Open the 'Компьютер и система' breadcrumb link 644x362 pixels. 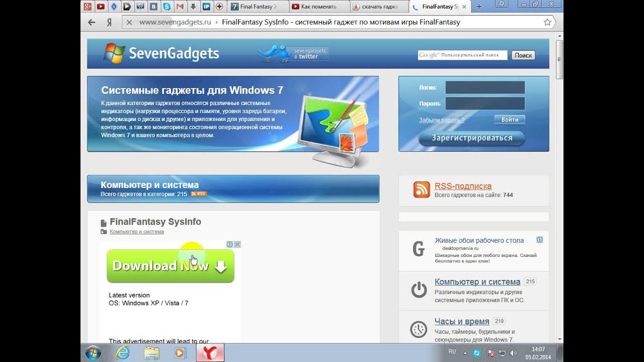(137, 232)
